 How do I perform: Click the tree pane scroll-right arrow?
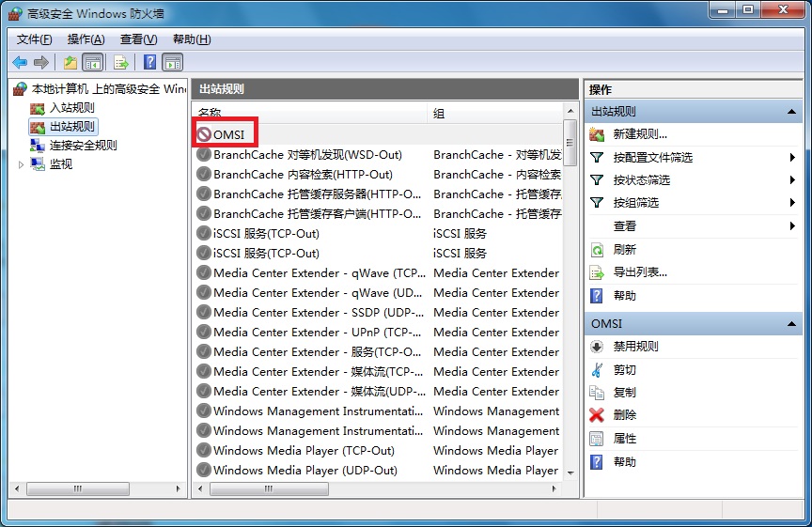pos(179,488)
